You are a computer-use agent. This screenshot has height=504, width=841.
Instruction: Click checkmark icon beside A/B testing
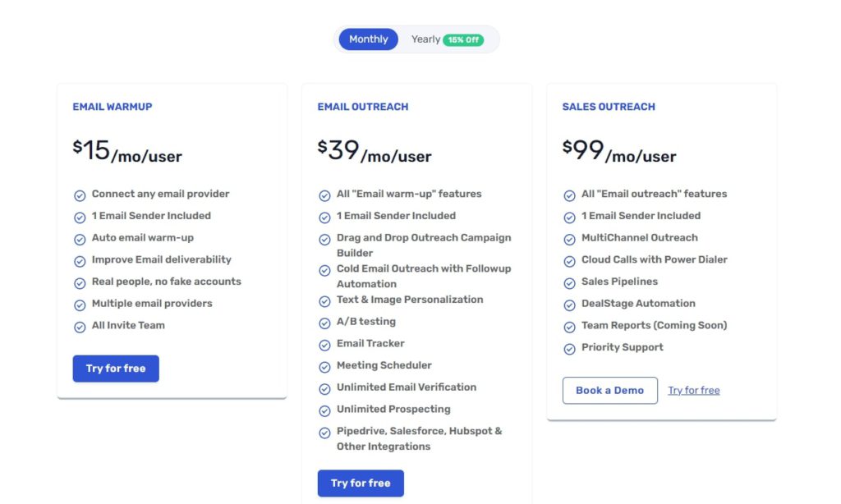324,323
